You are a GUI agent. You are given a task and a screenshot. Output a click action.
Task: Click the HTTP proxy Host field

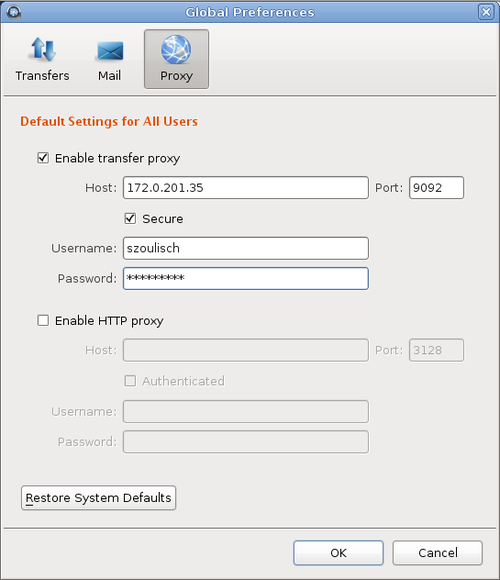tap(246, 350)
